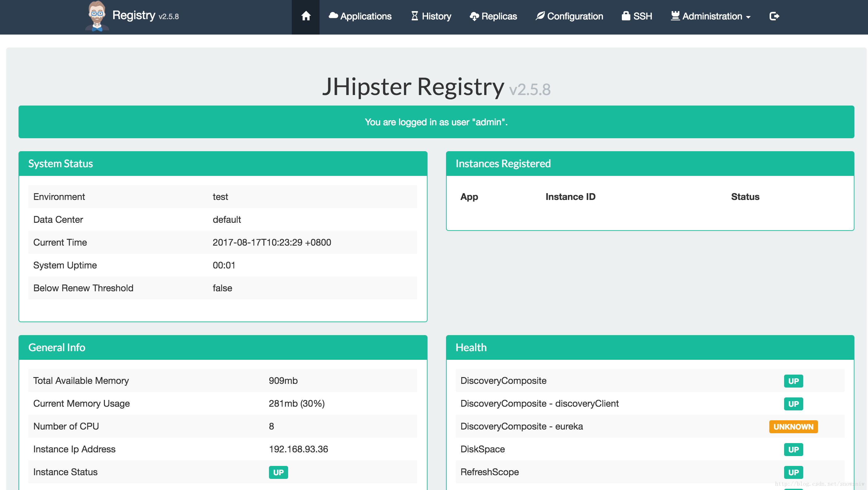This screenshot has height=490, width=868.
Task: Click the Number of CPU label
Action: click(x=66, y=426)
